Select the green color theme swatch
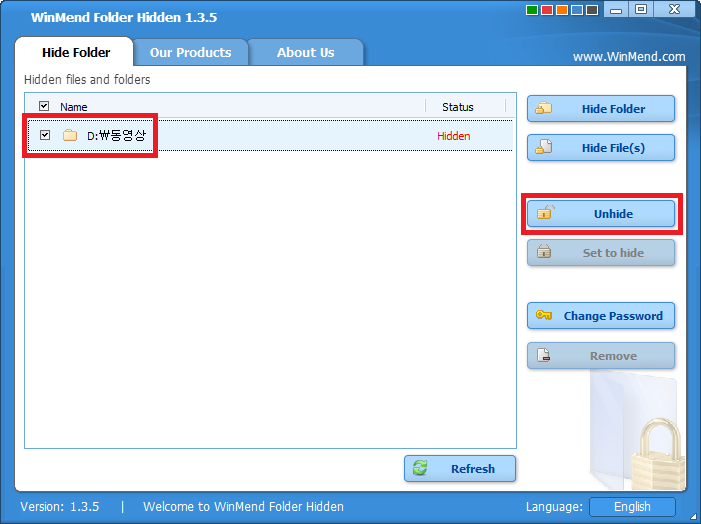Image resolution: width=701 pixels, height=524 pixels. [x=532, y=10]
